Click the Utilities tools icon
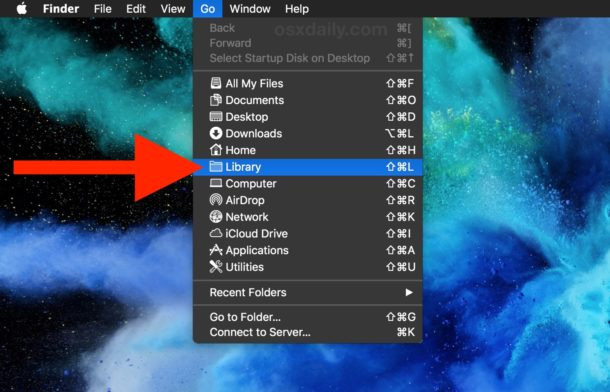This screenshot has height=392, width=610. tap(216, 267)
